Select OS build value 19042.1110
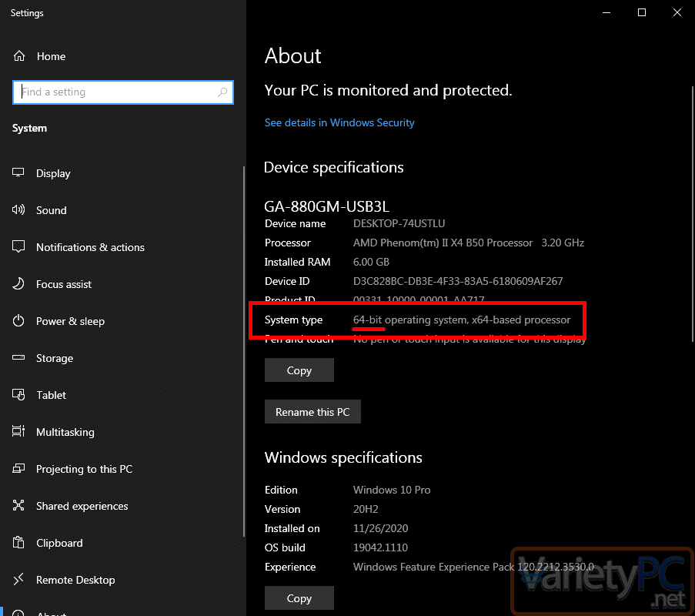This screenshot has height=616, width=695. 380,547
